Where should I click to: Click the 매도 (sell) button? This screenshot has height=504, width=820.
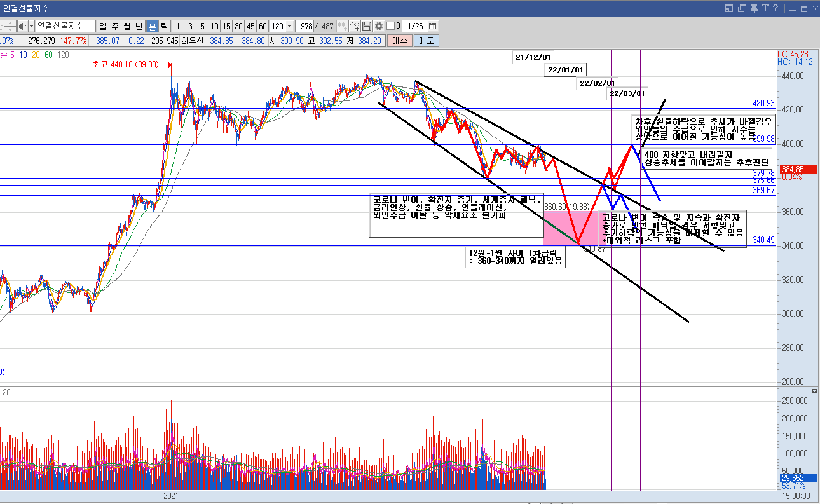pos(425,41)
